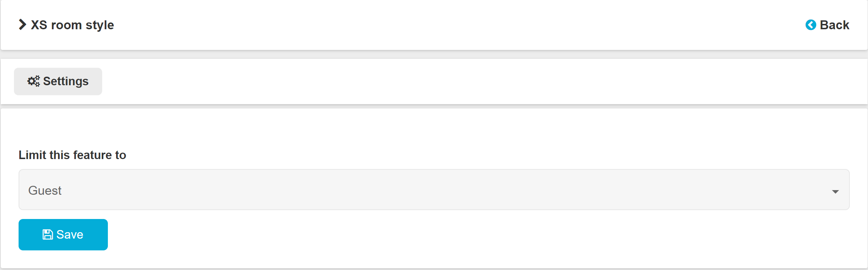868x270 pixels.
Task: Click the caret arrow of the Guest dropdown
Action: click(835, 192)
